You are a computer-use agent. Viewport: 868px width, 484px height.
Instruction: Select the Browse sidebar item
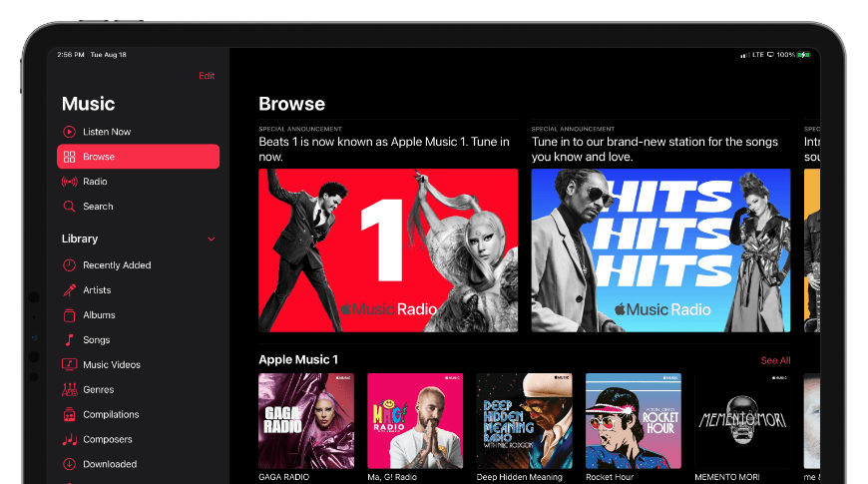pyautogui.click(x=139, y=157)
